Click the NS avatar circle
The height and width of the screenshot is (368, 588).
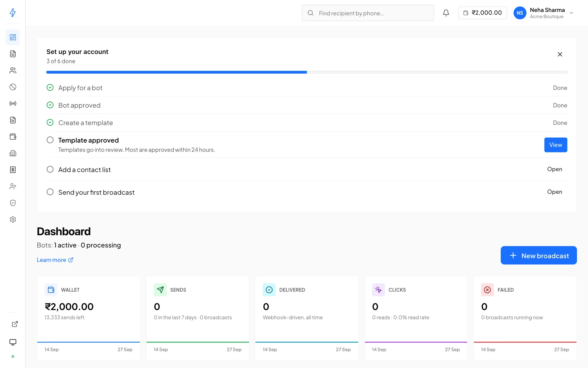pos(520,13)
